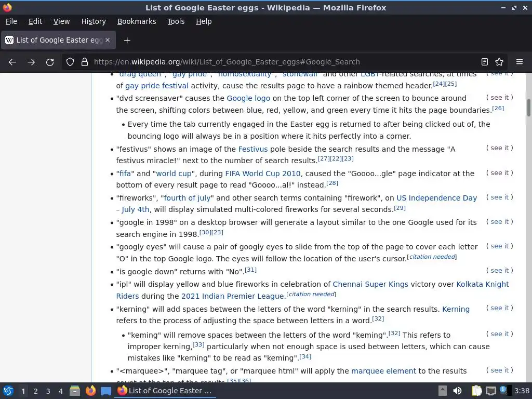
Task: Select the List of Google Easter eggs tab
Action: pyautogui.click(x=58, y=40)
